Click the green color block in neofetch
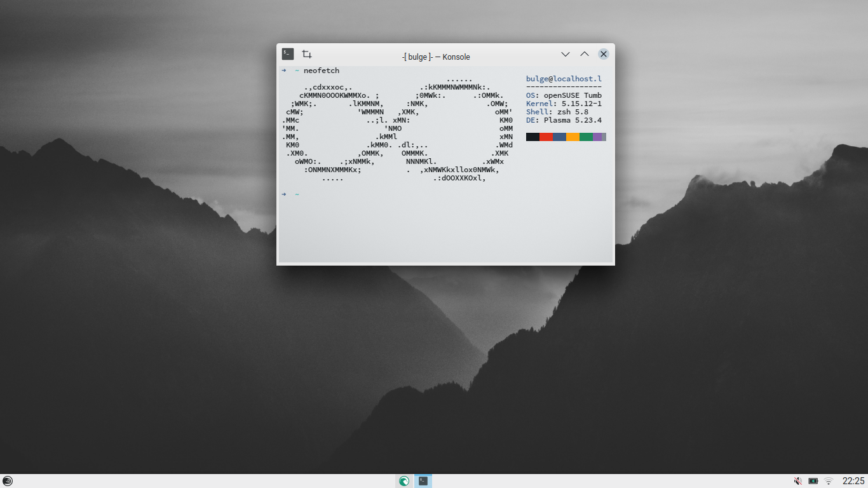868x488 pixels. point(586,137)
